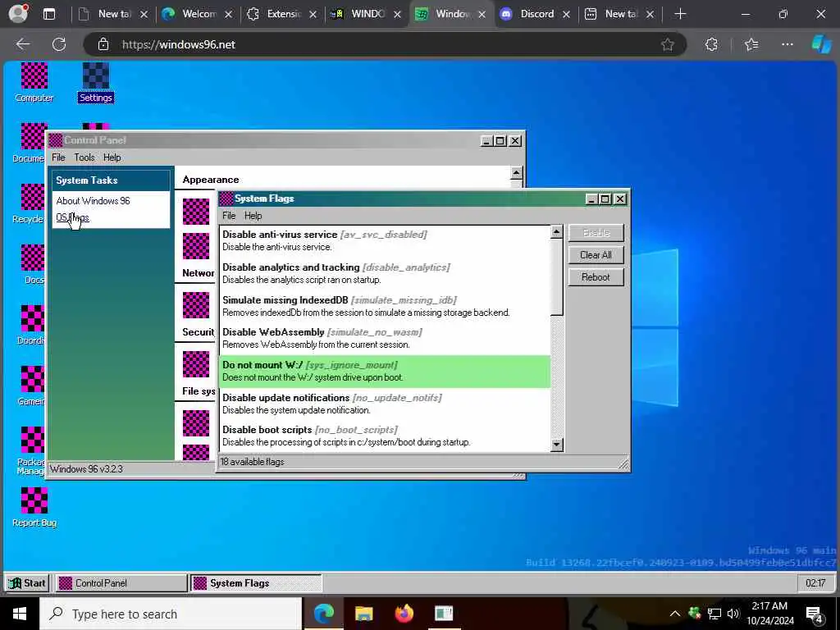Viewport: 840px width, 630px height.
Task: Show hidden system tray icons
Action: point(675,614)
